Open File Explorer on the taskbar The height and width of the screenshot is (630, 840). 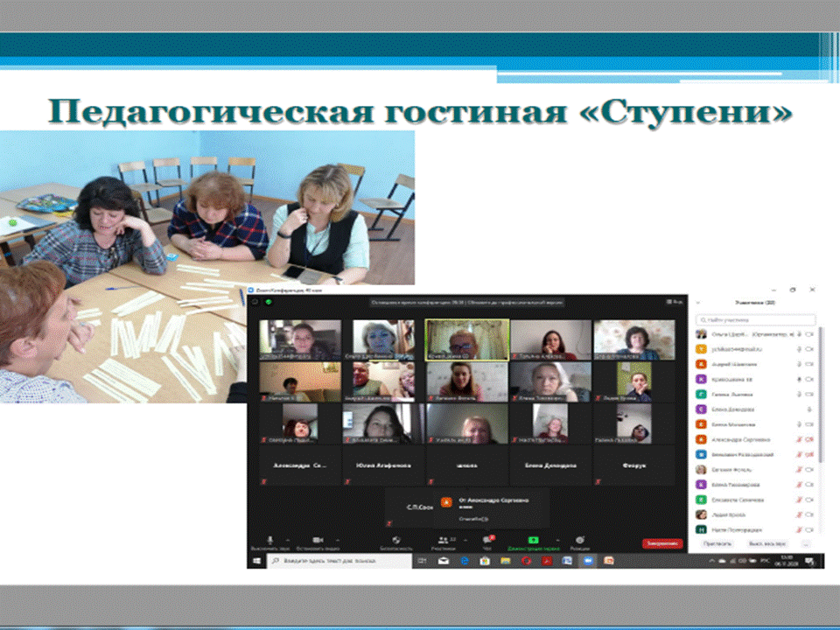(x=505, y=561)
